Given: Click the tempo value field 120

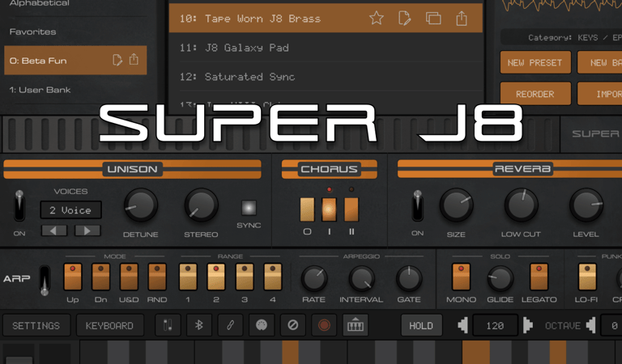Looking at the screenshot, I should tap(496, 325).
